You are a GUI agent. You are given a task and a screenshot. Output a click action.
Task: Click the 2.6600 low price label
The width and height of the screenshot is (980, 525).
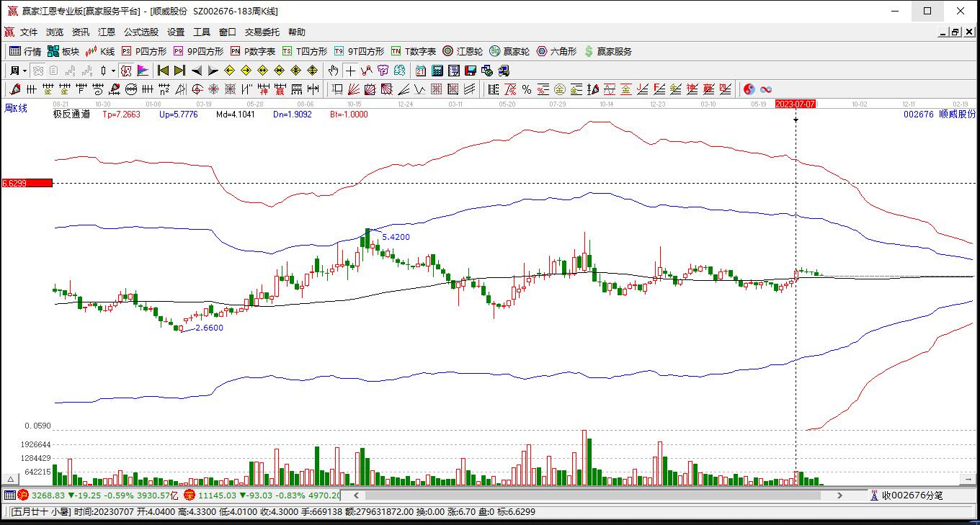(209, 328)
